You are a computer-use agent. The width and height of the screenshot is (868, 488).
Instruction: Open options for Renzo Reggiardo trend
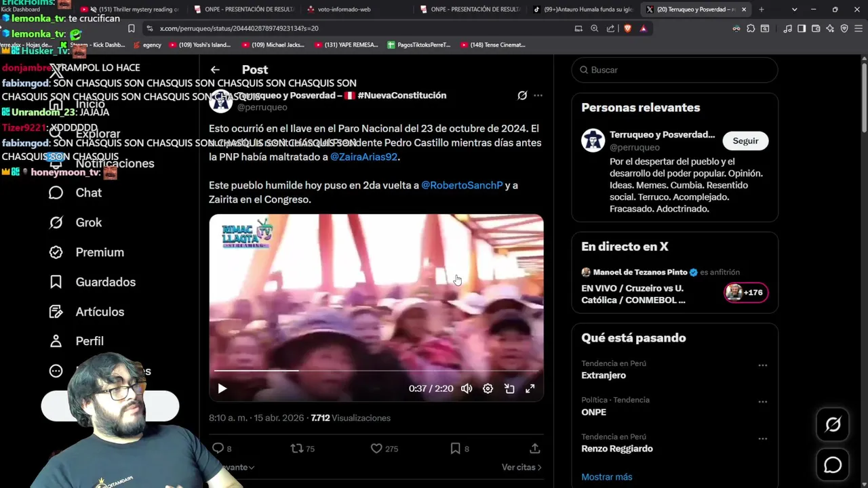point(763,439)
